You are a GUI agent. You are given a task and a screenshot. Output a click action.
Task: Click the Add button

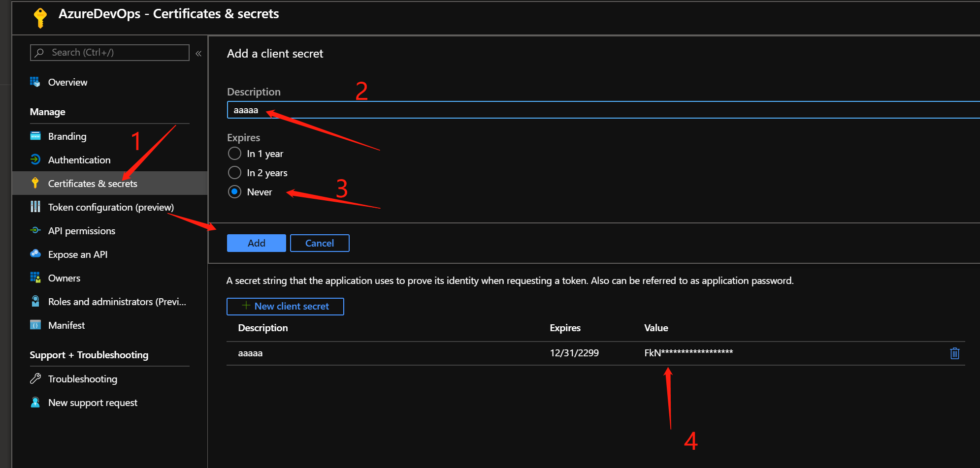coord(256,243)
